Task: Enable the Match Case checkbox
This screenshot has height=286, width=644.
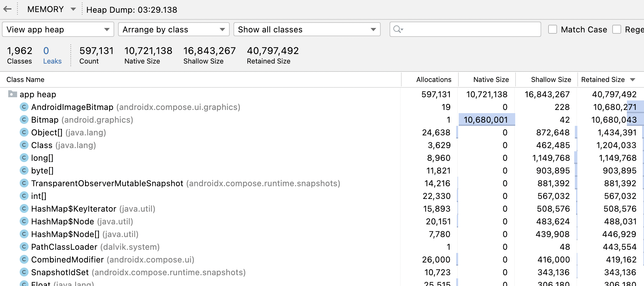Action: point(553,29)
